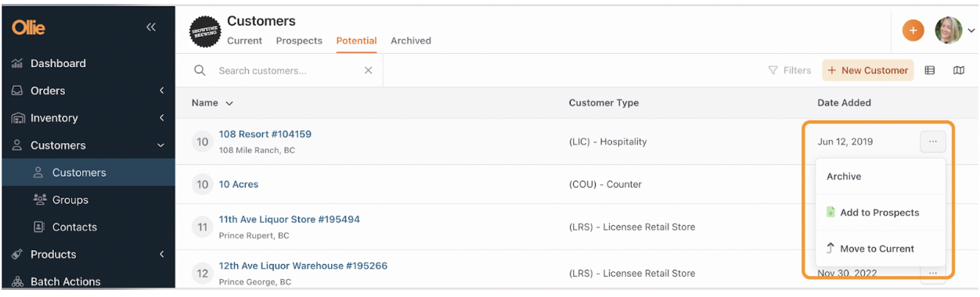
Task: Switch to table list view icon
Action: (x=930, y=70)
